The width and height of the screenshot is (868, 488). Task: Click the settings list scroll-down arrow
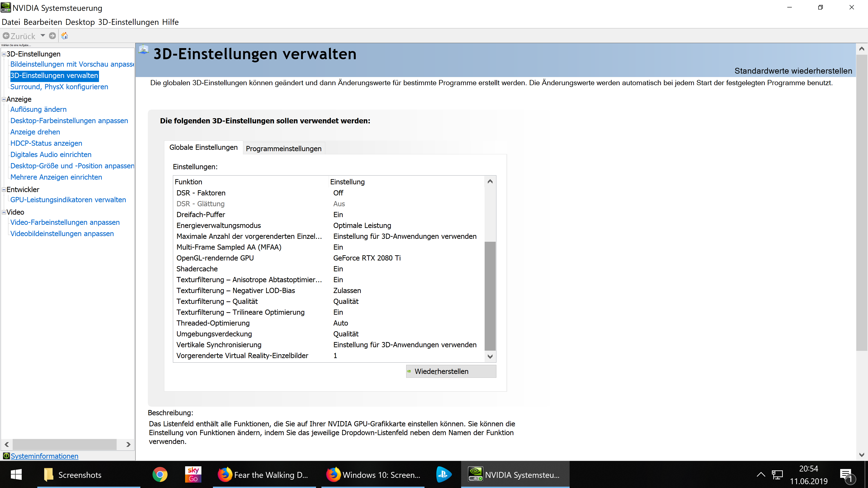point(490,356)
